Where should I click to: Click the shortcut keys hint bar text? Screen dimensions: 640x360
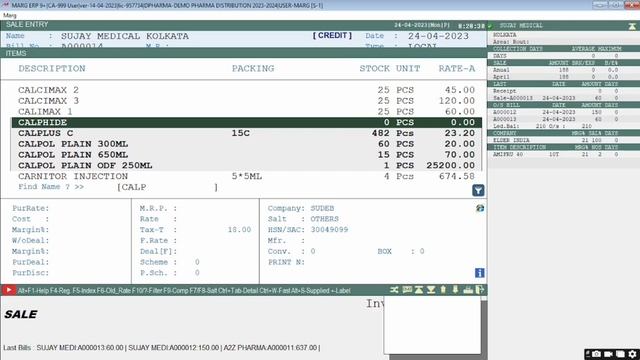click(x=184, y=291)
